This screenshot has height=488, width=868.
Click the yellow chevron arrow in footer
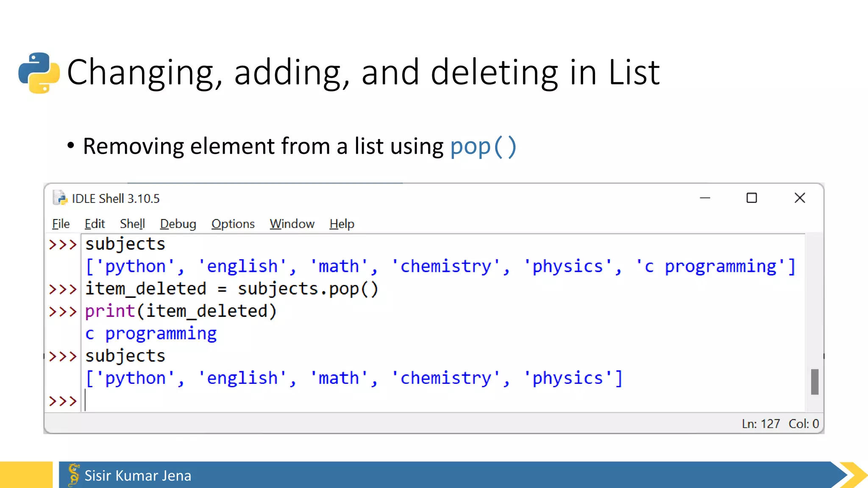pyautogui.click(x=854, y=475)
